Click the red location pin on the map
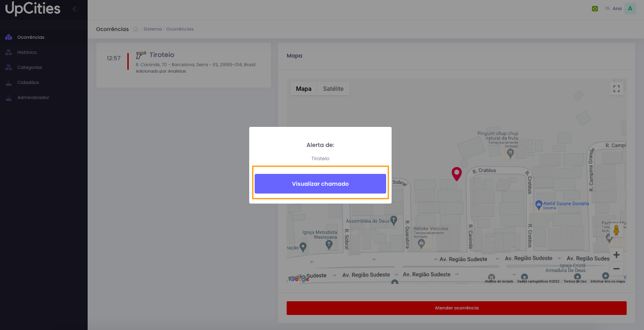The width and height of the screenshot is (644, 330). pyautogui.click(x=456, y=174)
